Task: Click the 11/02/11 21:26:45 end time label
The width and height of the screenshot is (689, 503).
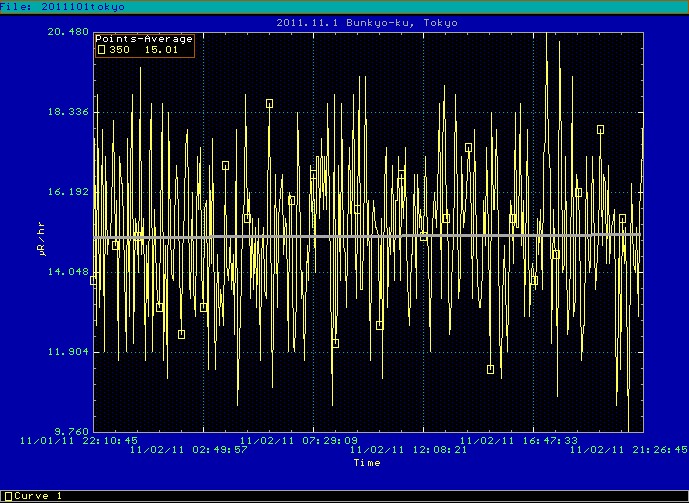Action: [629, 450]
